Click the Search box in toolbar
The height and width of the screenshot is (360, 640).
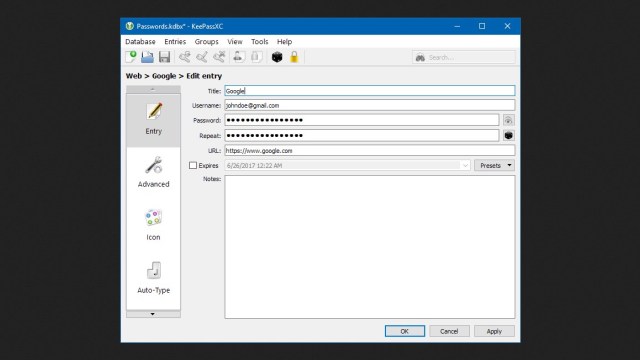pos(464,58)
